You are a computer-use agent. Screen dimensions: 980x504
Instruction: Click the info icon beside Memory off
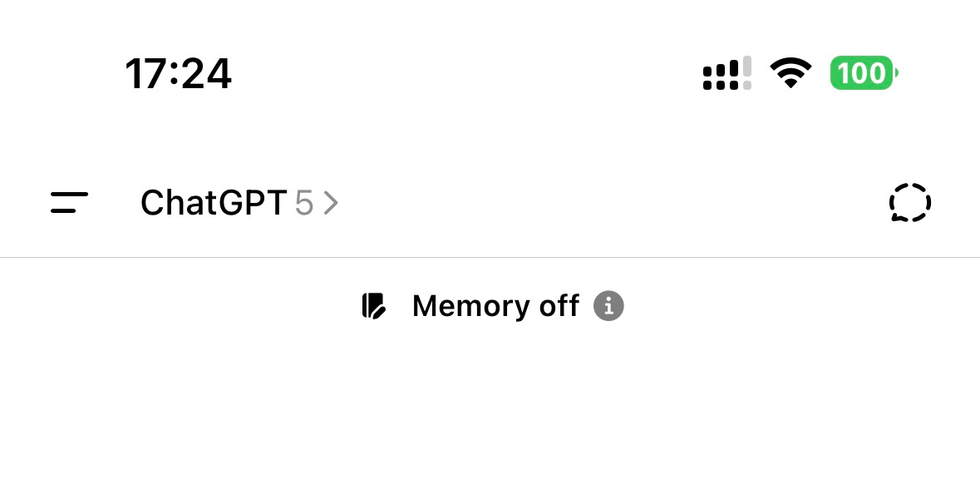[608, 306]
